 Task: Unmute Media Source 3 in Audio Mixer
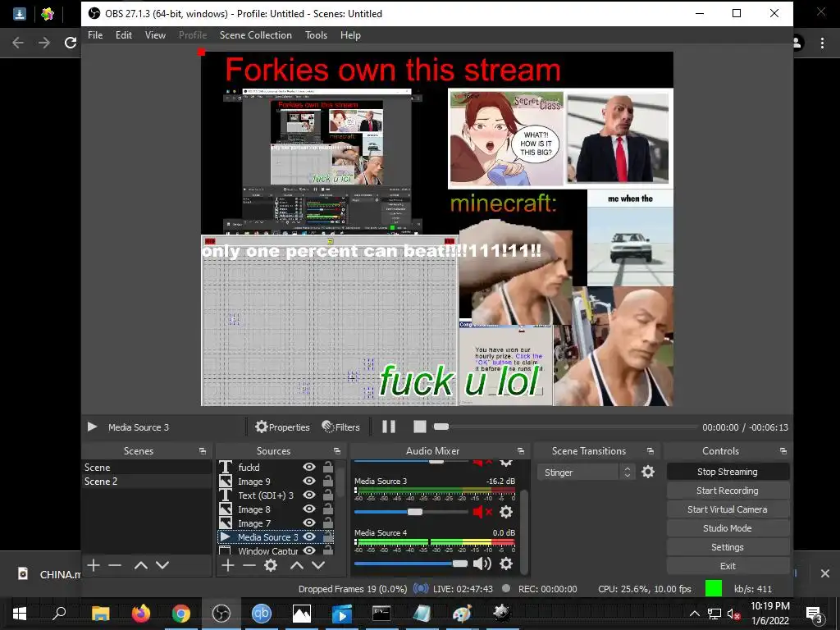click(482, 512)
